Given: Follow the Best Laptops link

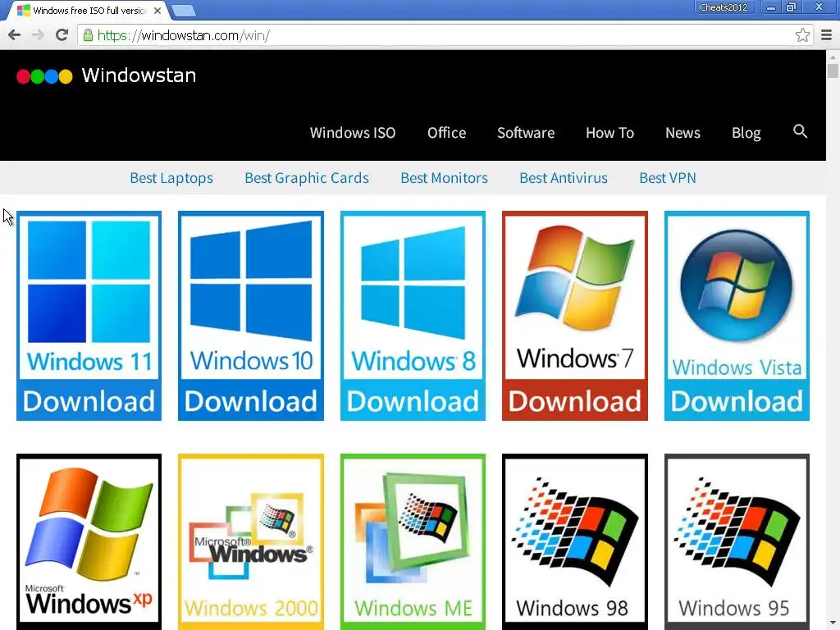Looking at the screenshot, I should (171, 178).
